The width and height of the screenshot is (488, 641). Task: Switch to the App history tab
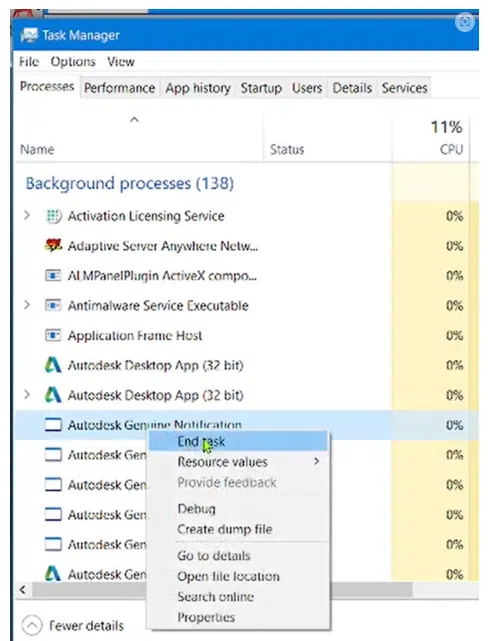tap(198, 88)
